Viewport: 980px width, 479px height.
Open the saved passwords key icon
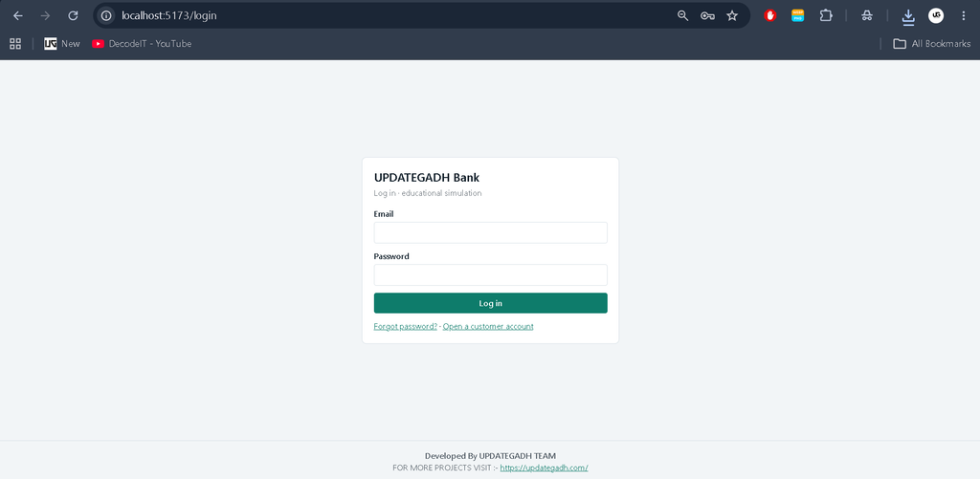click(x=707, y=15)
